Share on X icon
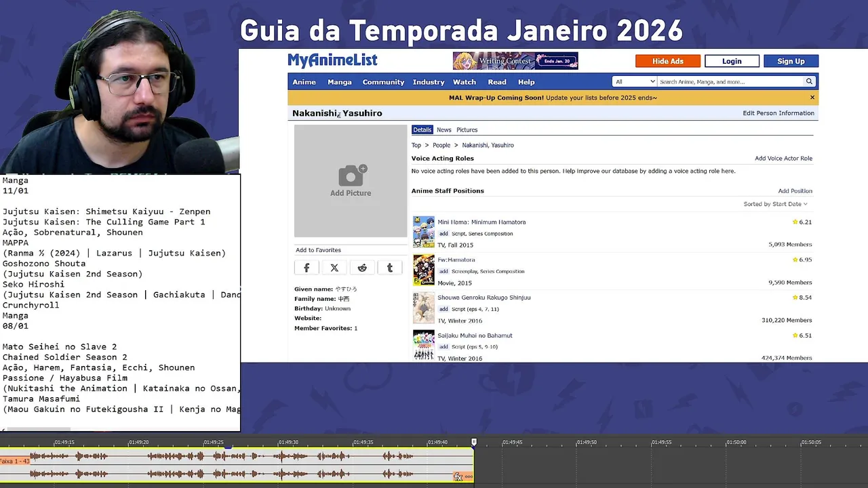This screenshot has width=868, height=488. (x=334, y=268)
